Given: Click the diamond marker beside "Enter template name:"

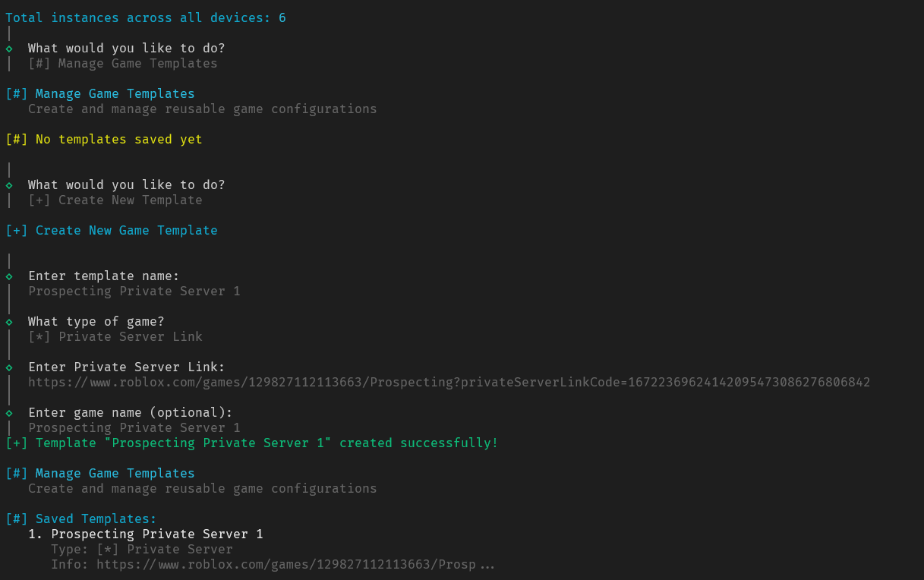Looking at the screenshot, I should click(9, 276).
